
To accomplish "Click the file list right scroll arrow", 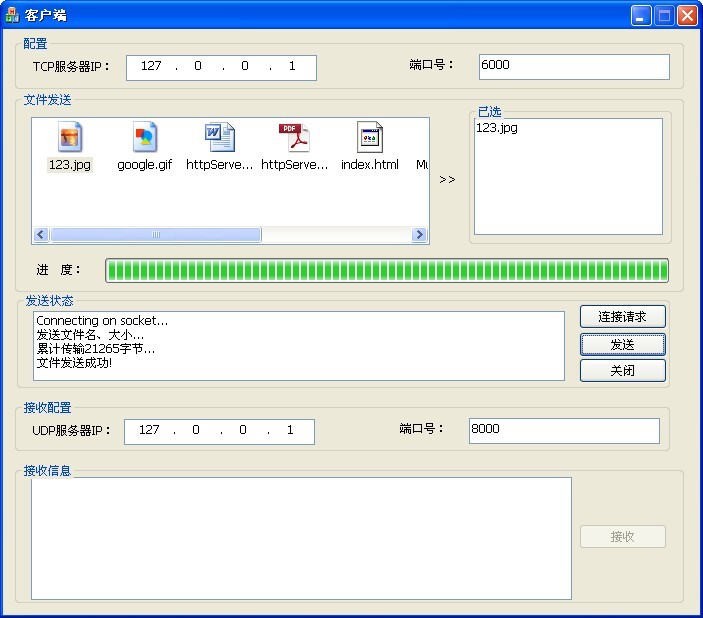I will coord(419,235).
